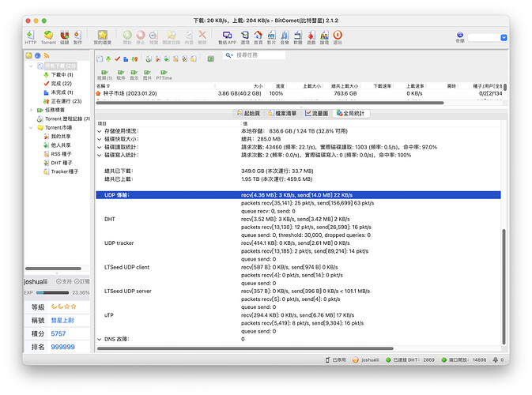The height and width of the screenshot is (395, 532).
Task: Open Torrent 歷程記錄 in sidebar
Action: coord(63,118)
